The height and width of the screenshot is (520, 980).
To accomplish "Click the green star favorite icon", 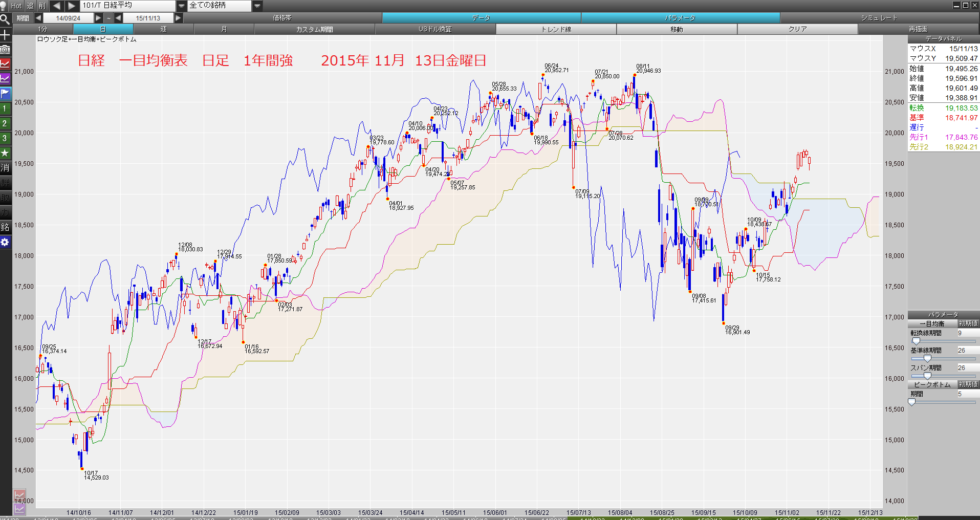I will pos(5,153).
